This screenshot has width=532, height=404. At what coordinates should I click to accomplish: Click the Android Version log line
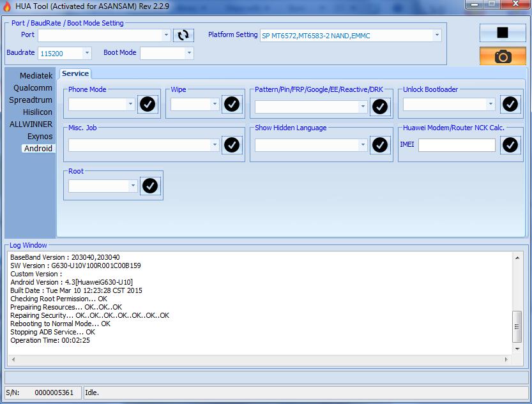72,282
